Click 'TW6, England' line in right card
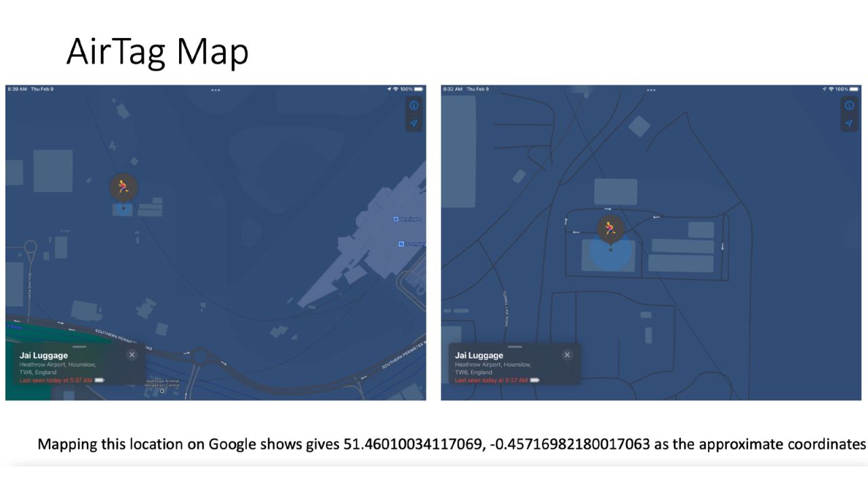Image resolution: width=868 pixels, height=488 pixels. (x=473, y=372)
